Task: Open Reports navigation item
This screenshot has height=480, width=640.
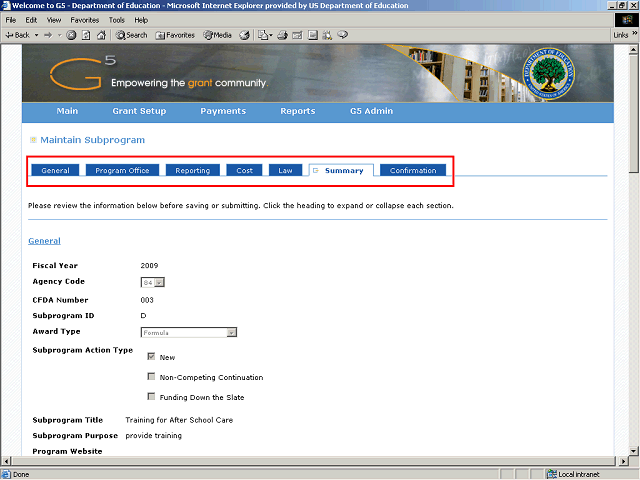Action: [298, 111]
